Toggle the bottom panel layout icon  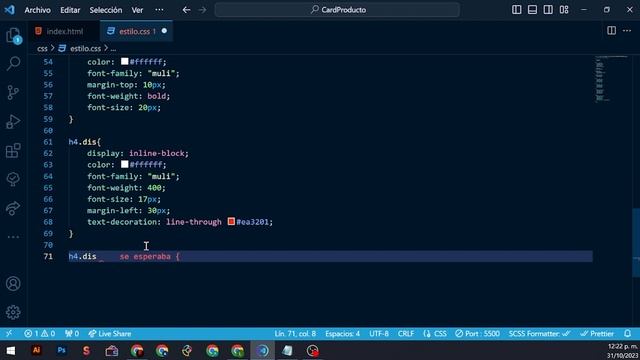532,10
